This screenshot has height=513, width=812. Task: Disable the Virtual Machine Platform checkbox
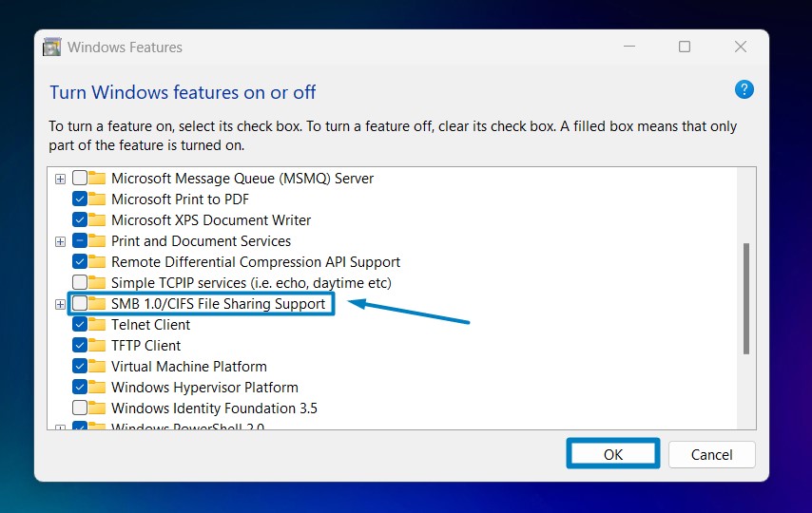pyautogui.click(x=80, y=366)
